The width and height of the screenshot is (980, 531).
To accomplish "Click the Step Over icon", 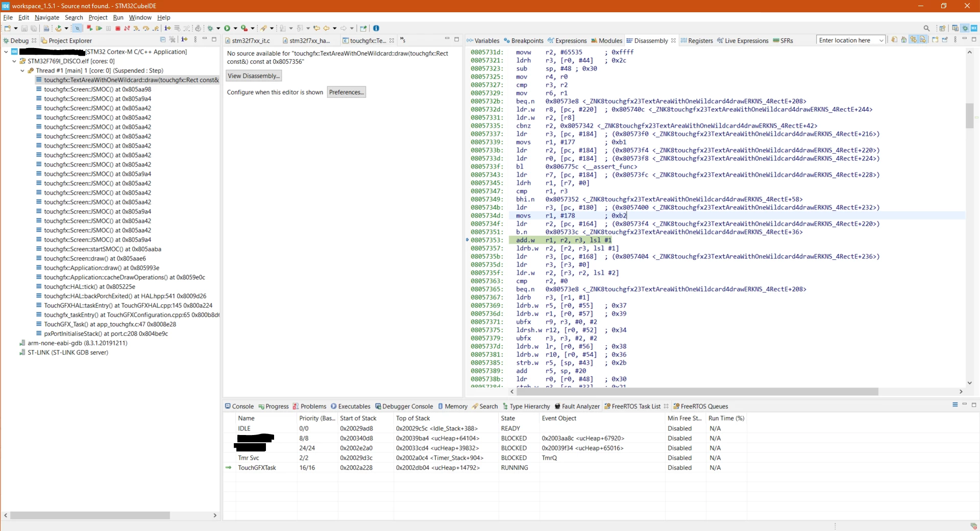I will 146,28.
